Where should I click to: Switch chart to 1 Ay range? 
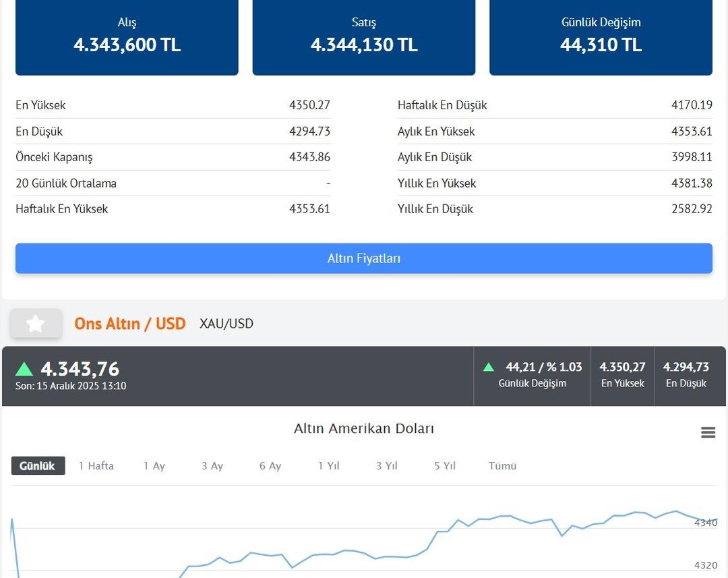[x=154, y=466]
